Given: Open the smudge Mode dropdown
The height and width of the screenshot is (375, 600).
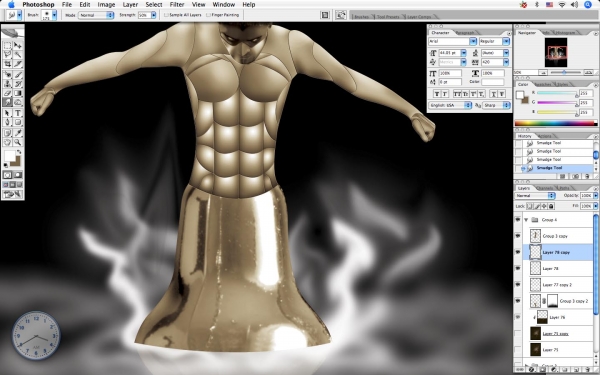Looking at the screenshot, I should point(96,15).
